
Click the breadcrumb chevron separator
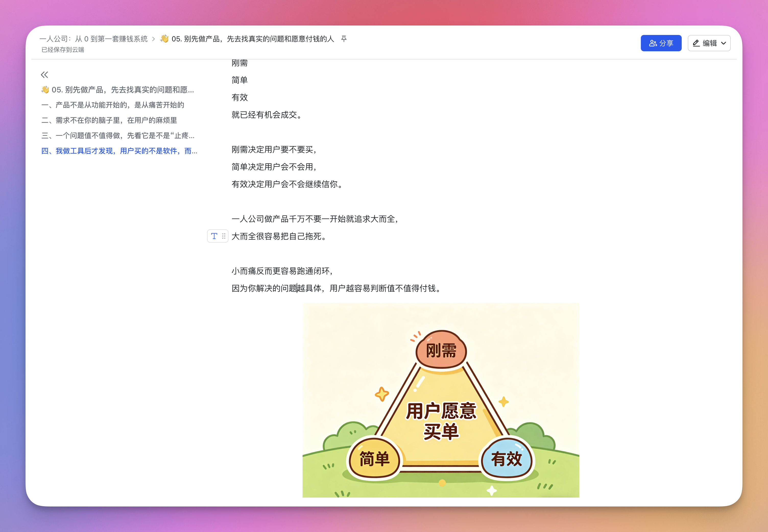[x=153, y=39]
